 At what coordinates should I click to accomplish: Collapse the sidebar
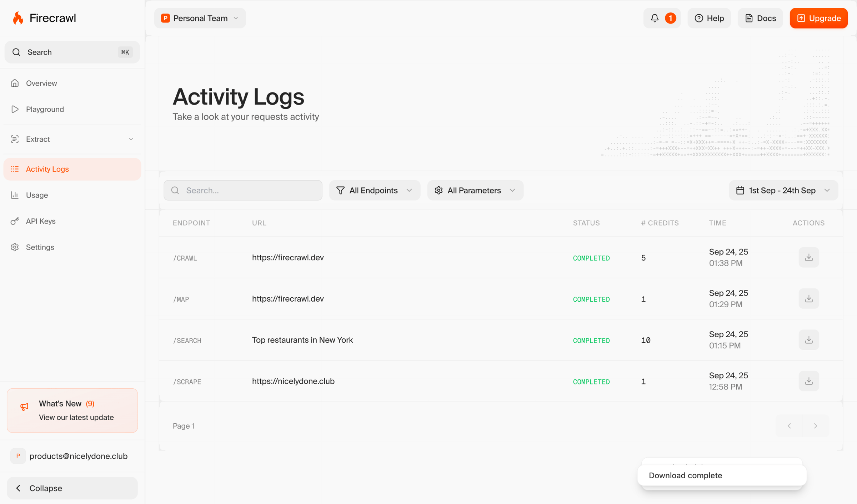[72, 488]
